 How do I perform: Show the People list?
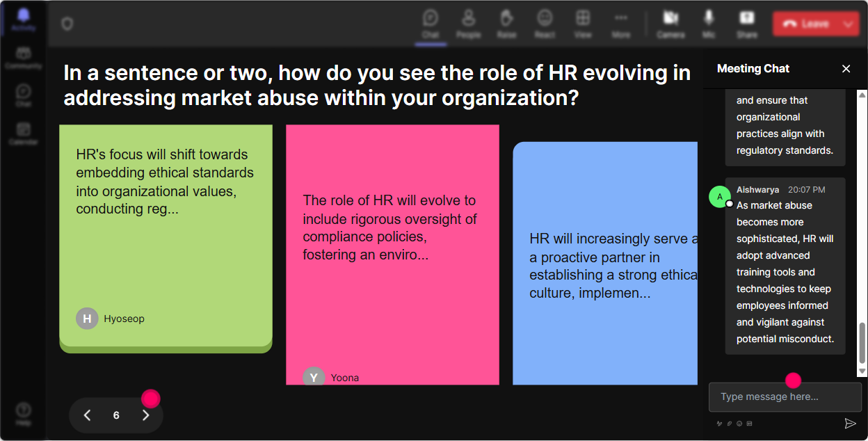point(468,24)
